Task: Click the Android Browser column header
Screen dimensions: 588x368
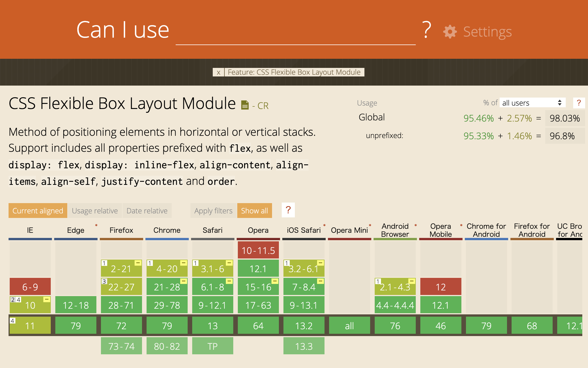Action: [x=395, y=230]
